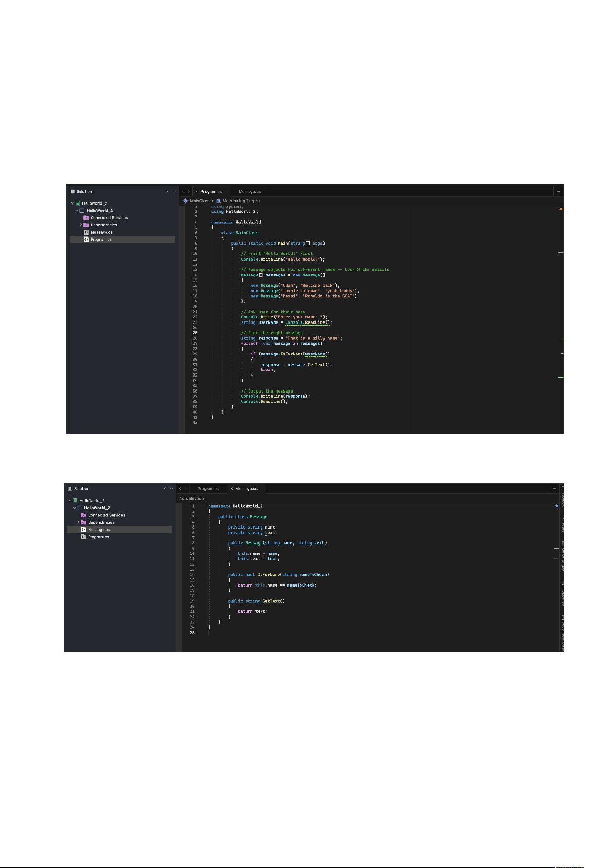Click the Dependencies folder icon in the window showing Message.cs code
Viewport: 614px width, 868px height.
[83, 522]
